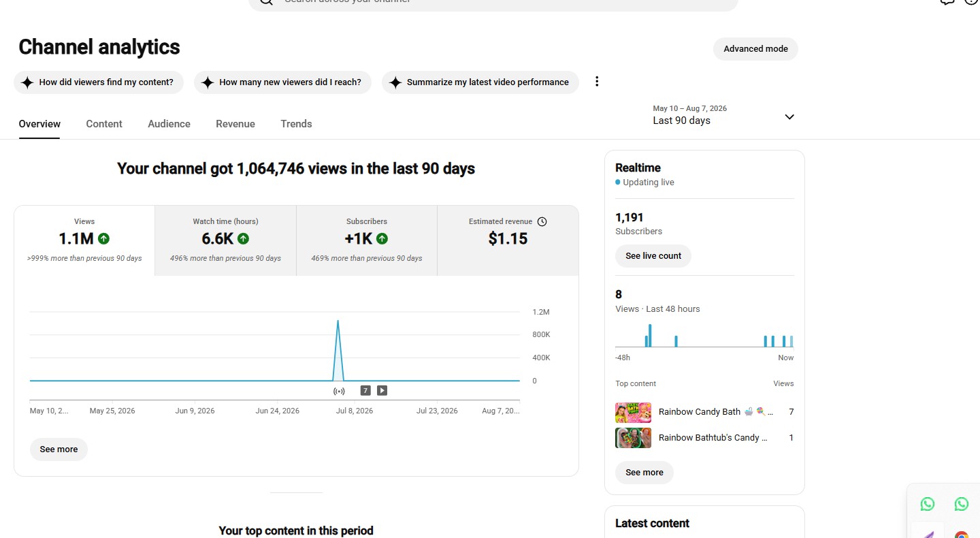The height and width of the screenshot is (538, 980).
Task: Click the '496% more than previous 90 days' text
Action: [x=225, y=259]
